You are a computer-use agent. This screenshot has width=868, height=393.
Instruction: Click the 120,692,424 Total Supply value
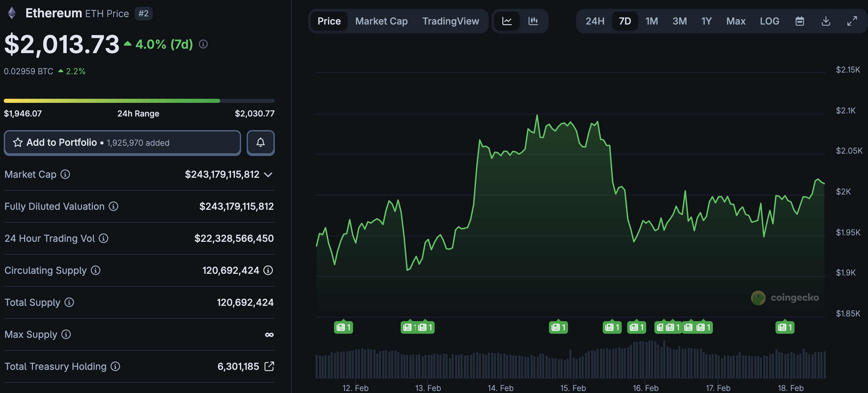click(x=245, y=302)
